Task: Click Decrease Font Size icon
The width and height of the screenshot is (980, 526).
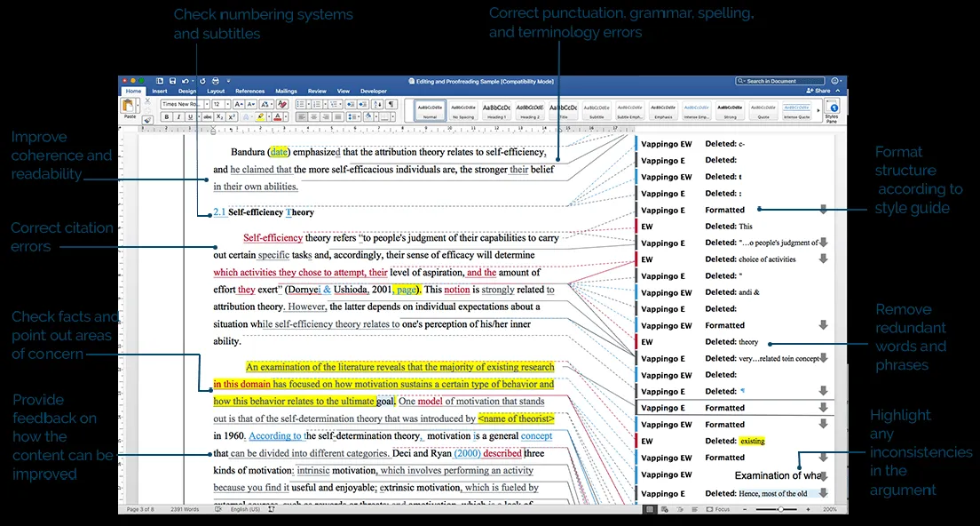Action: (x=251, y=104)
